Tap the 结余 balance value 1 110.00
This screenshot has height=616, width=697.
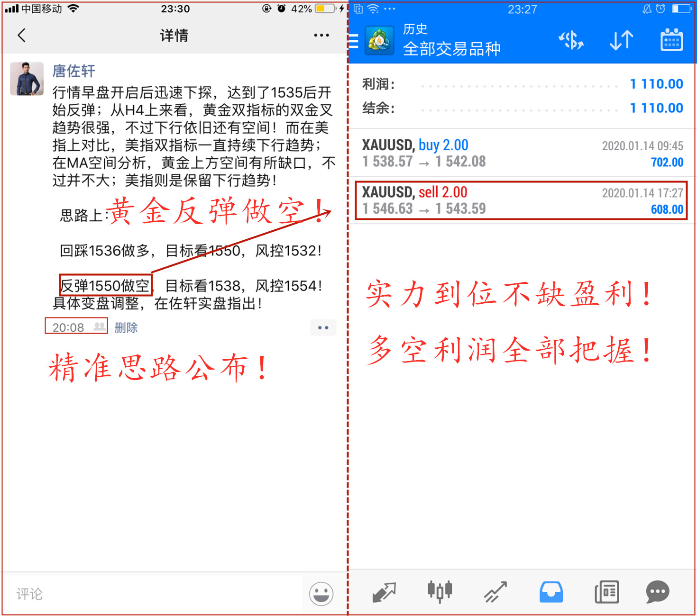pos(657,108)
